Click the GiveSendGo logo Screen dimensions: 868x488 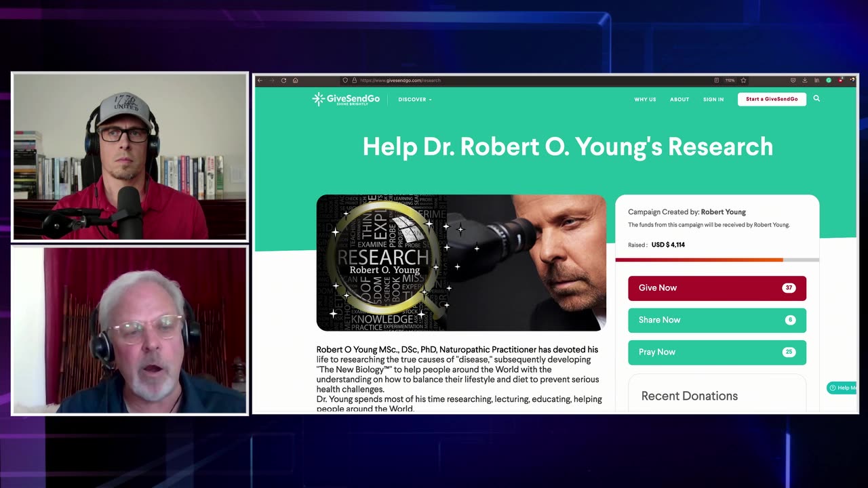(x=346, y=99)
